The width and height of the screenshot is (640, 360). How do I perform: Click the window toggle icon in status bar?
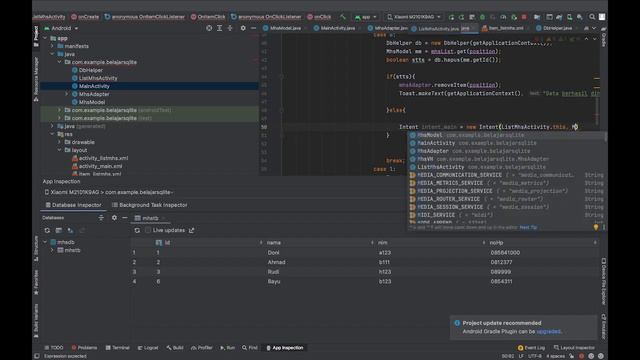click(37, 356)
